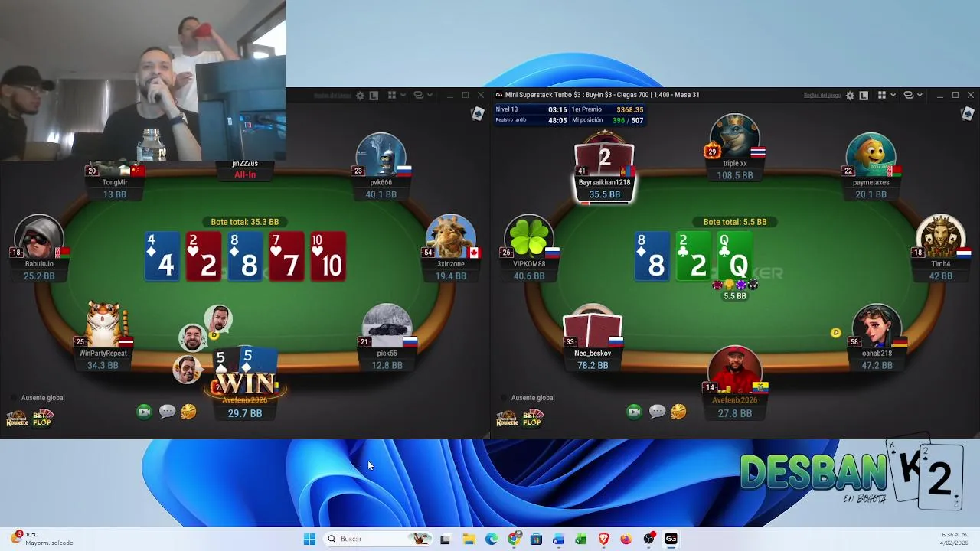This screenshot has height=551, width=980.
Task: Click 'Bote total: 35.3 BB' text
Action: pos(245,222)
